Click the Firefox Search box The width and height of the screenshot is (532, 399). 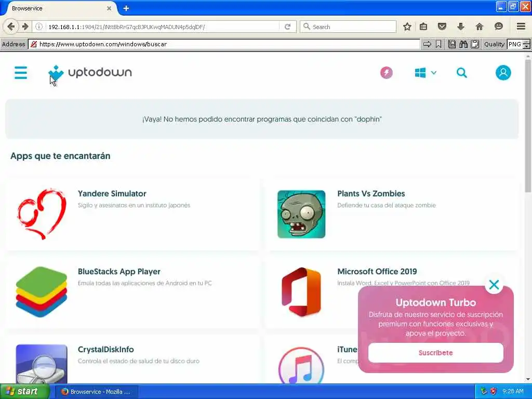pyautogui.click(x=348, y=26)
